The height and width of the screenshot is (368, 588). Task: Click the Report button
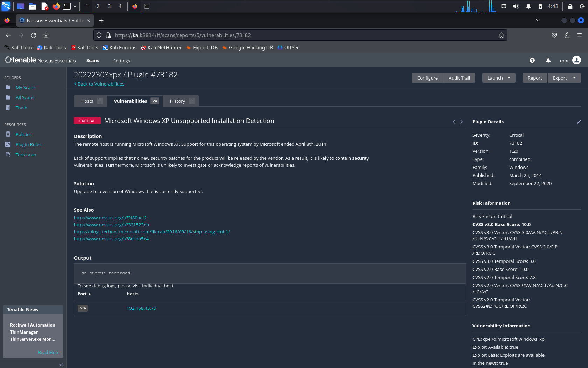click(x=535, y=78)
